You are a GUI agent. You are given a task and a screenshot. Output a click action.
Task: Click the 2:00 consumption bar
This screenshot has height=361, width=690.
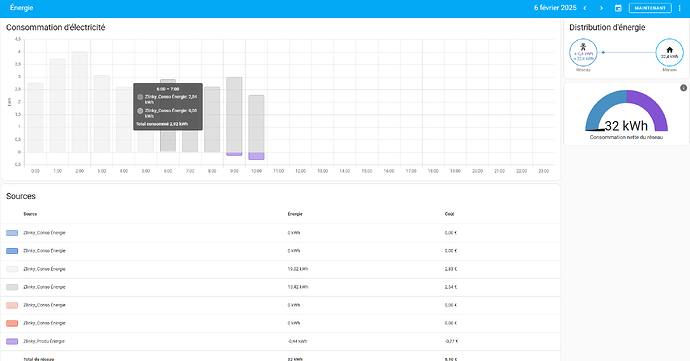(80, 102)
